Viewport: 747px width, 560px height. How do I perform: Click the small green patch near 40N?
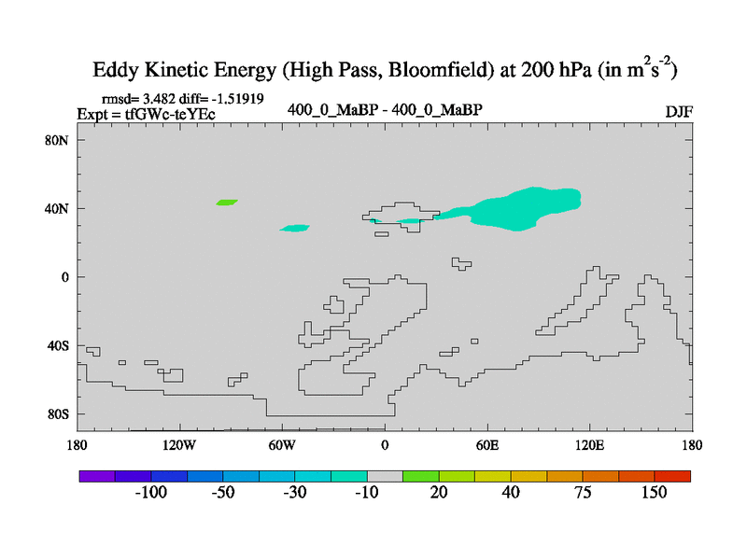[x=226, y=202]
